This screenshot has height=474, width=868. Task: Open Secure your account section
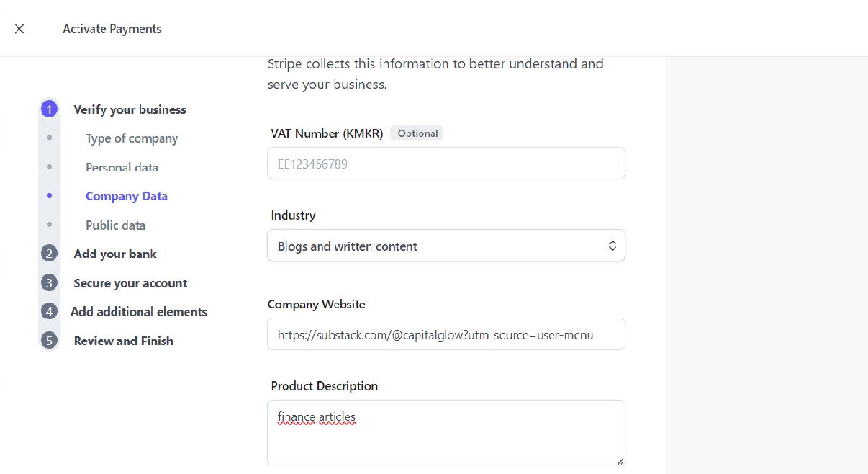coord(130,283)
